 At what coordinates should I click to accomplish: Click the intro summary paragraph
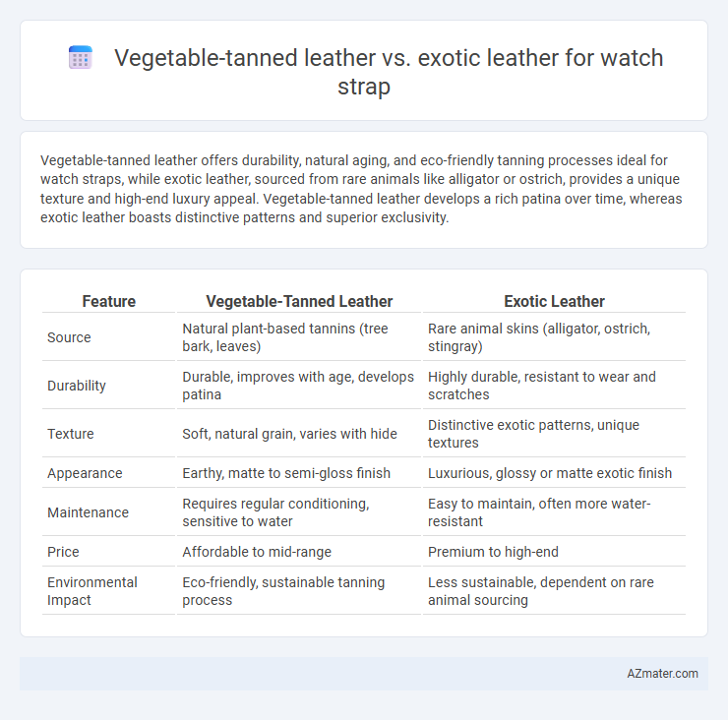coord(361,189)
